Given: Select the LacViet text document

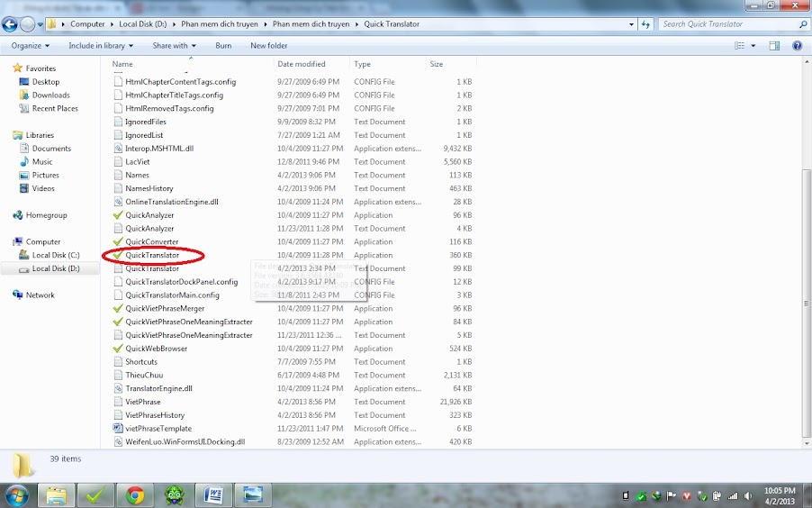Looking at the screenshot, I should coord(137,162).
